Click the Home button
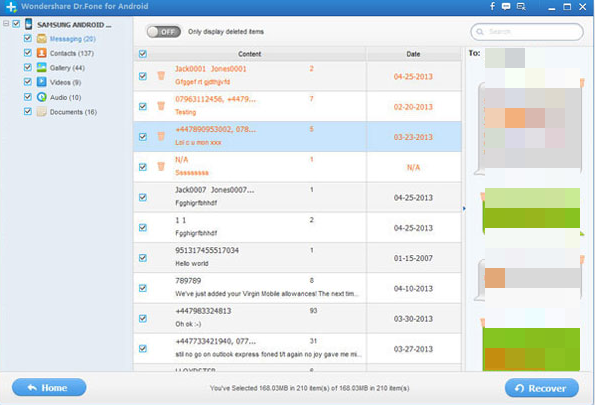 click(49, 388)
